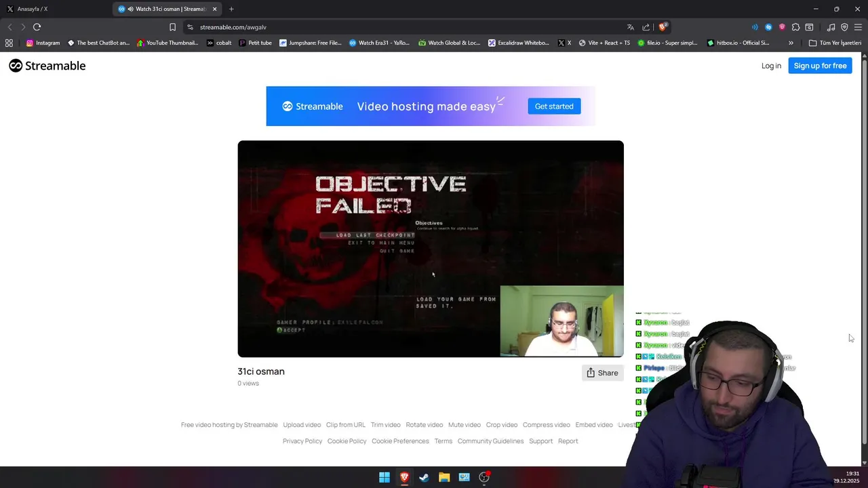The image size is (868, 488).
Task: Open the Petit tube bookmark
Action: tap(255, 43)
